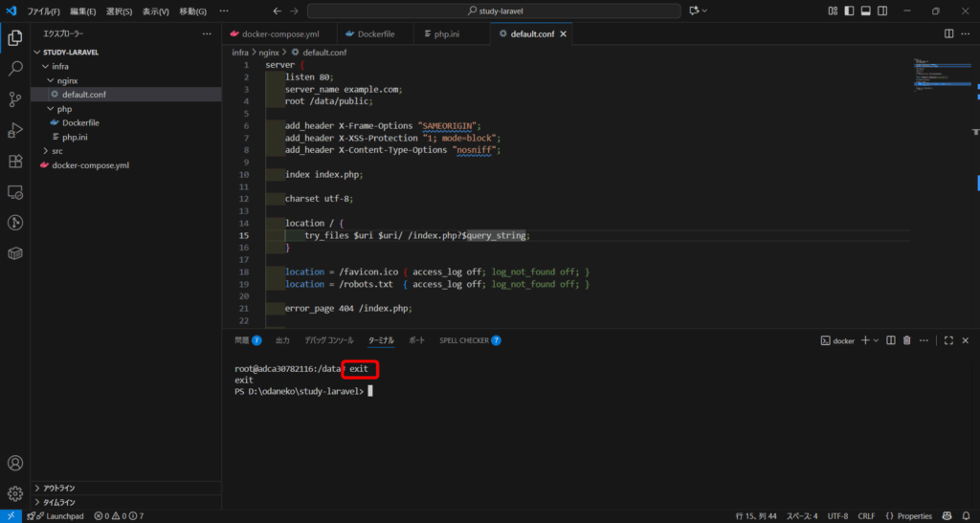Viewport: 980px width, 523px height.
Task: Open the Search view in activity bar
Action: (15, 69)
